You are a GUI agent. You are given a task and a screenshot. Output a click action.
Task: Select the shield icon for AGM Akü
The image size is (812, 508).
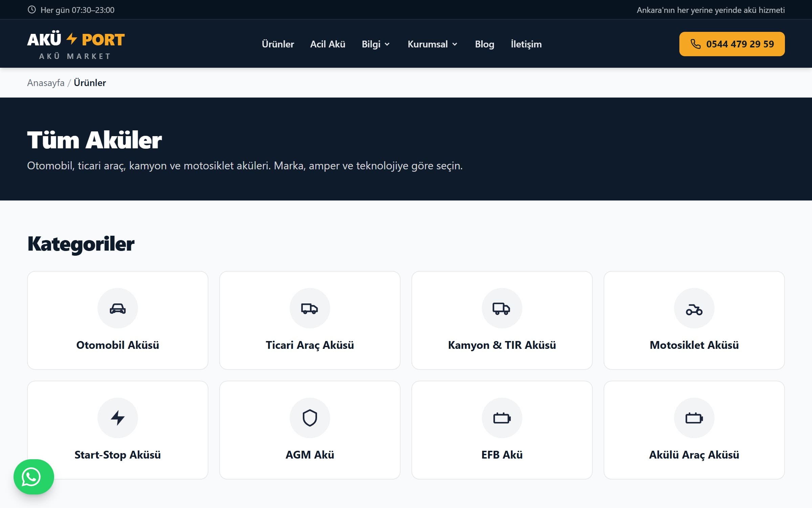pyautogui.click(x=310, y=418)
